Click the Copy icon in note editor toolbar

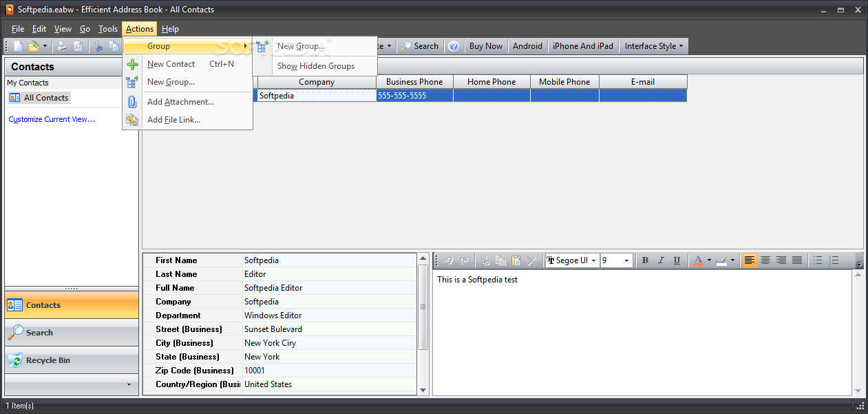501,260
